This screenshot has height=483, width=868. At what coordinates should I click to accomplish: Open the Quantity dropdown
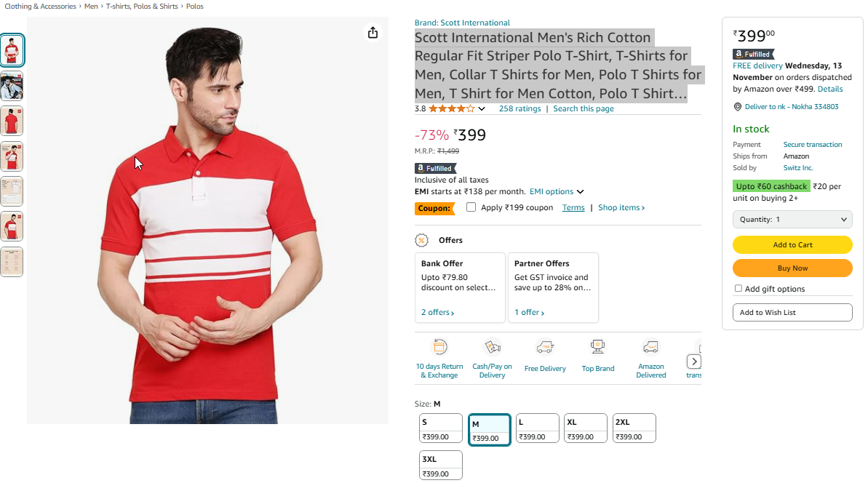point(792,219)
